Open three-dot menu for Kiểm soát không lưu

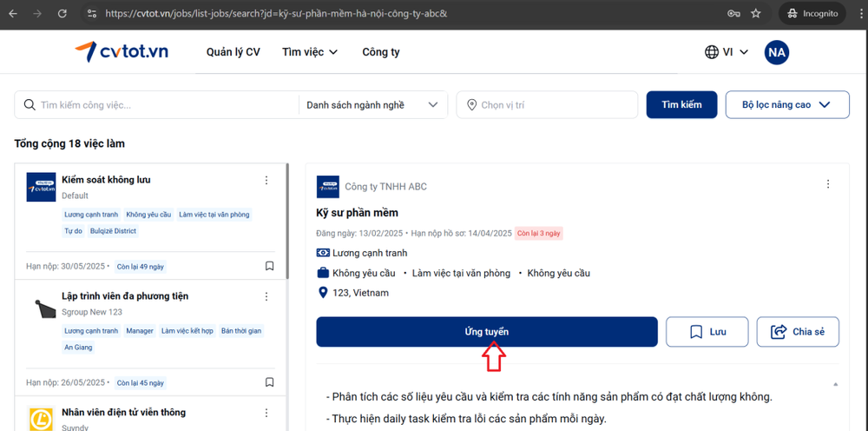click(266, 180)
